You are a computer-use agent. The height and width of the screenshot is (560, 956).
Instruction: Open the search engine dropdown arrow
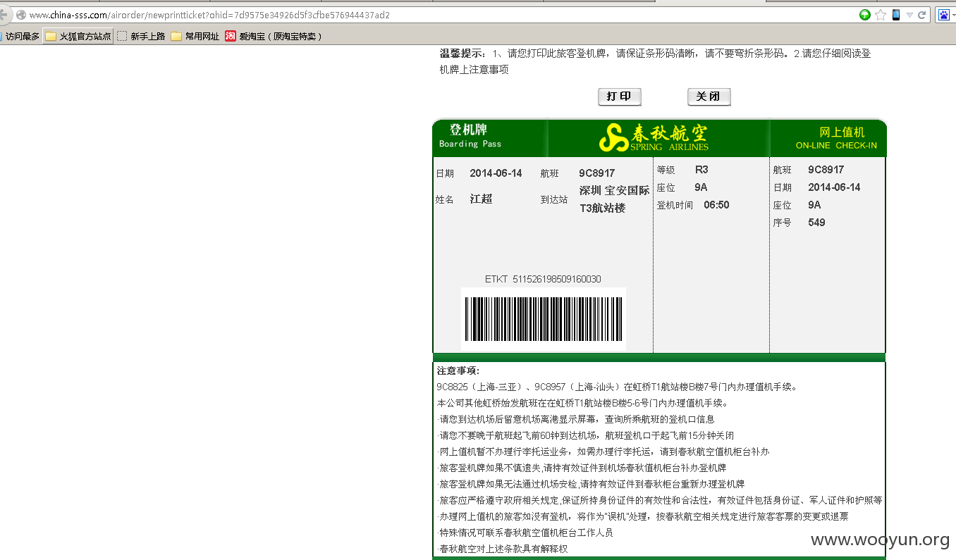point(952,15)
